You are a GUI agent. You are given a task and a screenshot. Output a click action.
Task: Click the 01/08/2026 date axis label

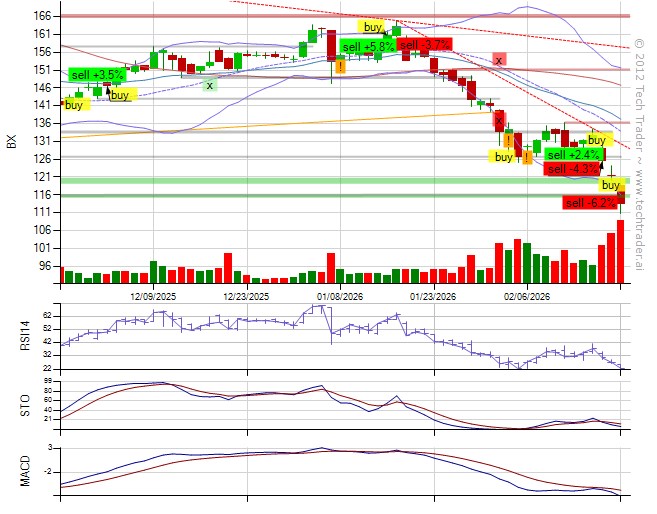(340, 297)
